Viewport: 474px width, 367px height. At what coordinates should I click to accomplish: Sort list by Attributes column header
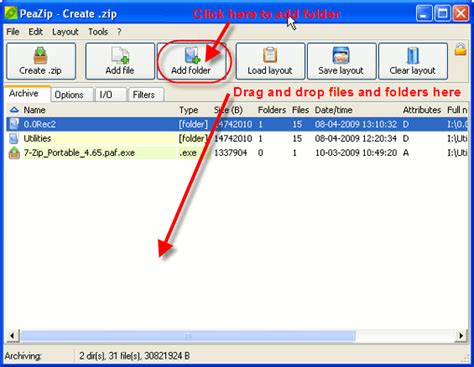[422, 110]
